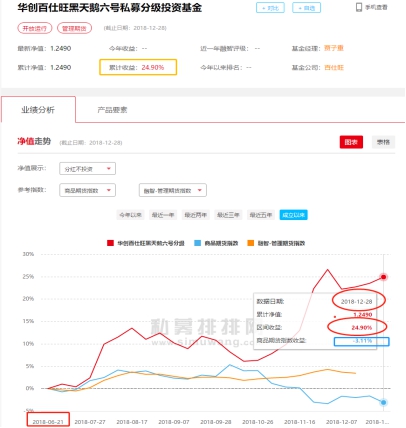Switch to 表格 table view

(383, 142)
